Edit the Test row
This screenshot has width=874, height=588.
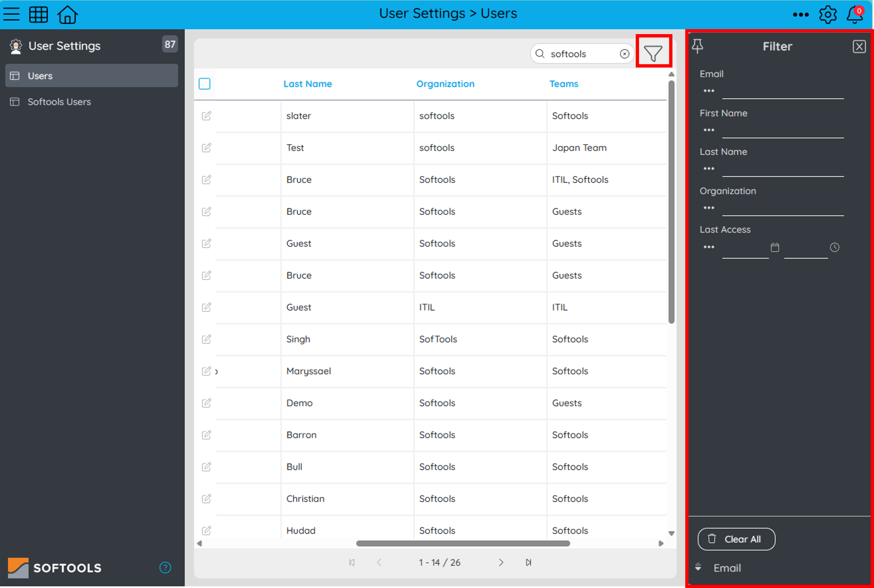pos(207,148)
